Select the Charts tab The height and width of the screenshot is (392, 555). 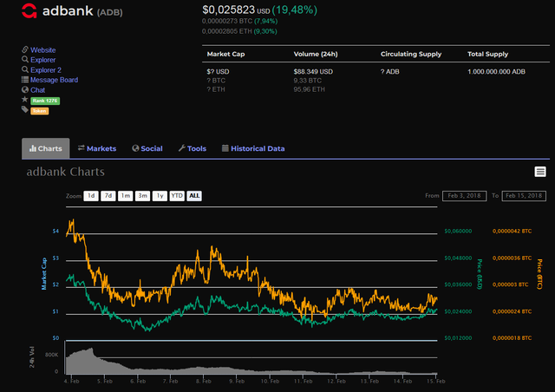tap(46, 148)
